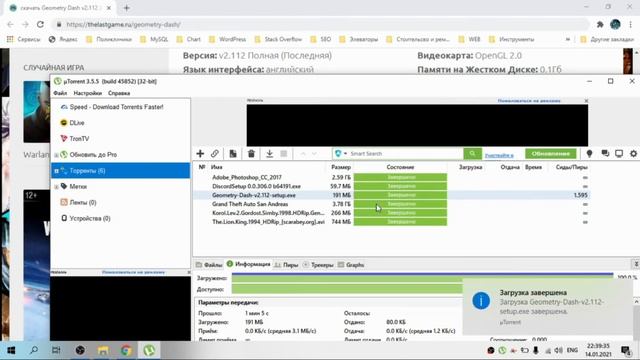Select DLive in the sidebar
The image size is (640, 360).
[x=76, y=123]
